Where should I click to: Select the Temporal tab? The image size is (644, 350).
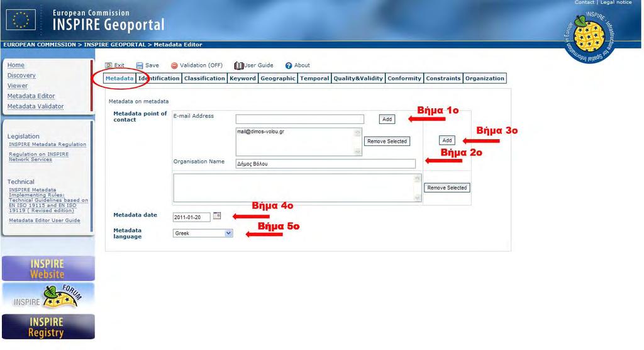click(314, 78)
